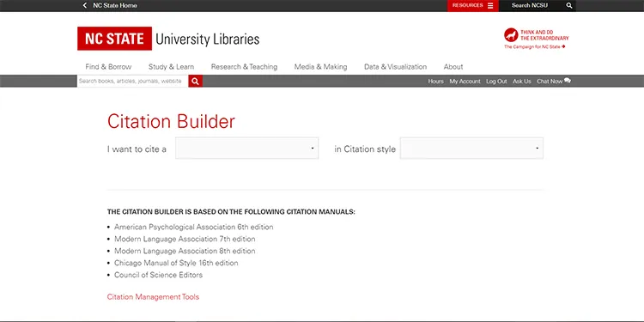Click The Campaign for NC State link
The height and width of the screenshot is (322, 644).
pyautogui.click(x=535, y=47)
